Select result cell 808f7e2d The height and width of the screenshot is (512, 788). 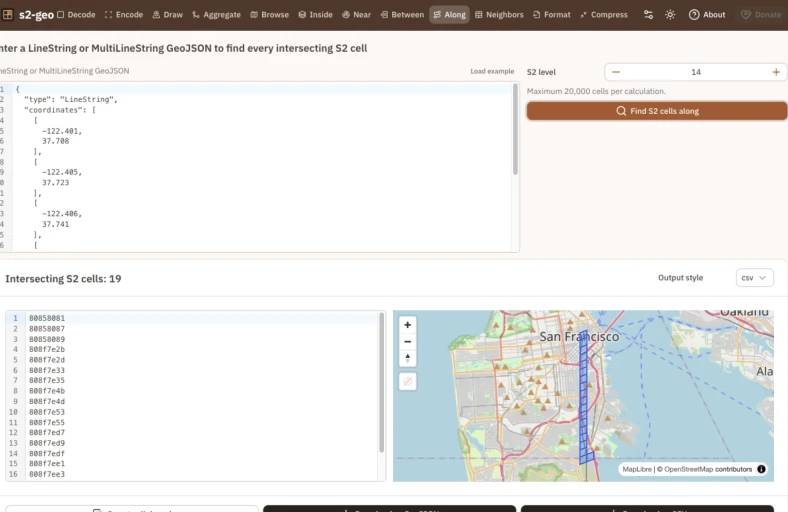click(x=47, y=360)
